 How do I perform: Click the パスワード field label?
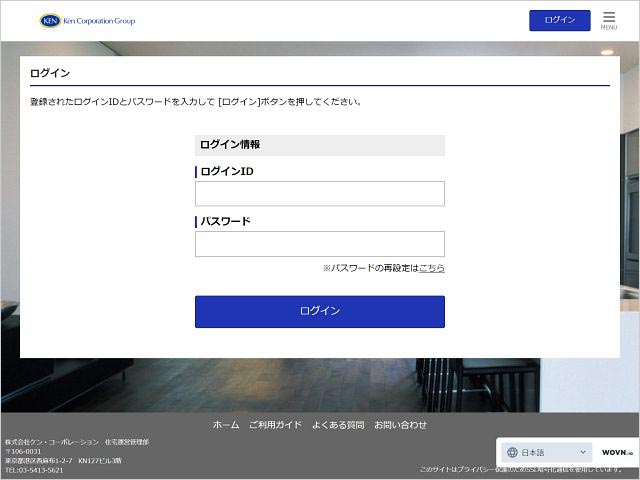click(x=225, y=221)
